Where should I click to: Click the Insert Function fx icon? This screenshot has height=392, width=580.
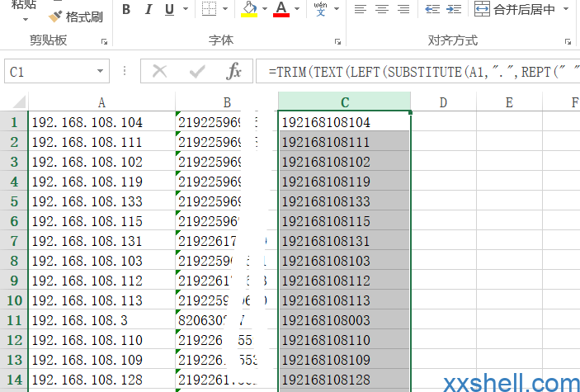tap(233, 72)
